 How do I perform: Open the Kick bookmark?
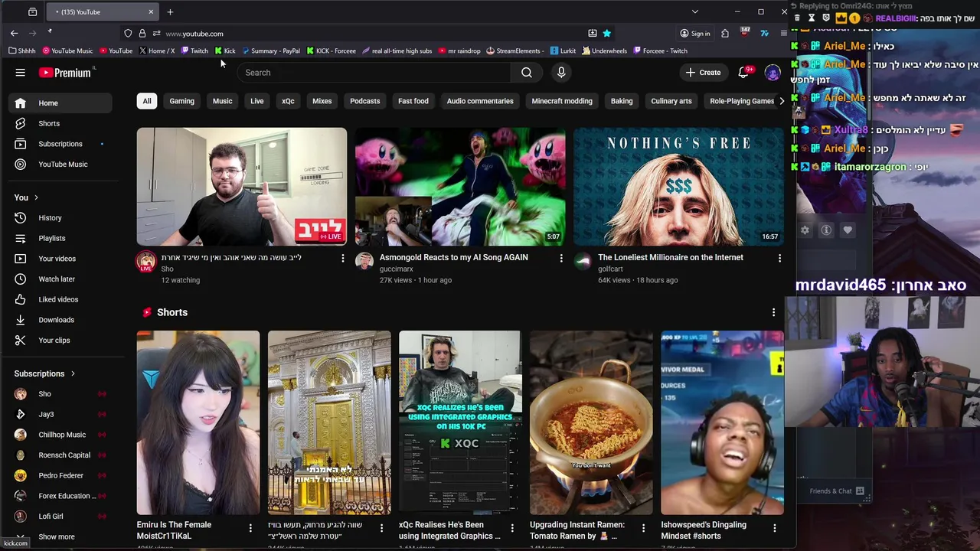point(225,51)
